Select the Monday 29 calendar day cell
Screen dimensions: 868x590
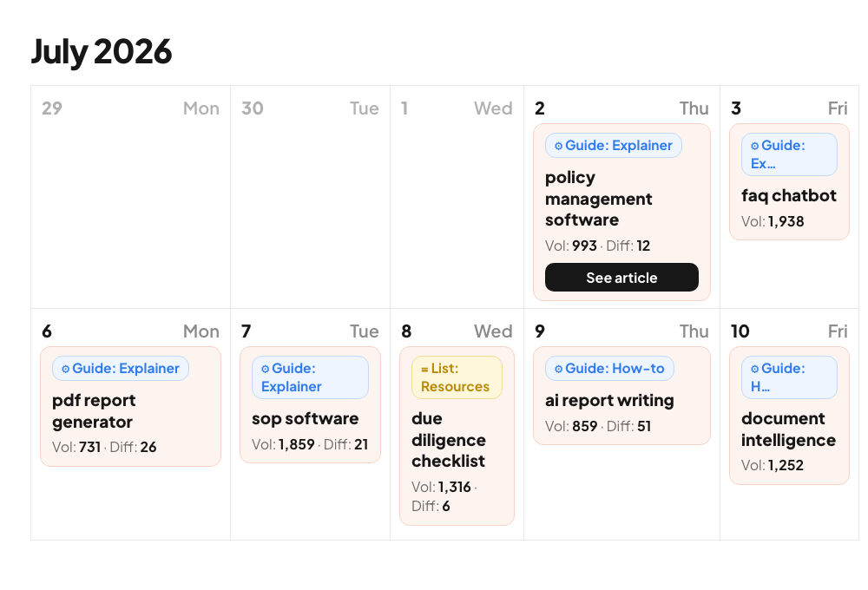pyautogui.click(x=131, y=197)
